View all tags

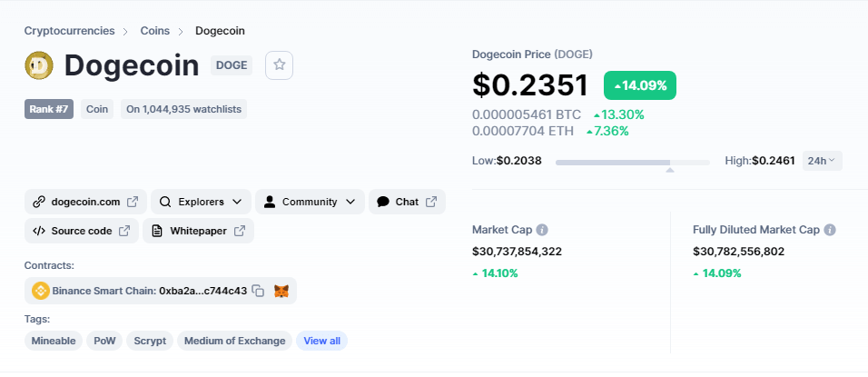(321, 341)
